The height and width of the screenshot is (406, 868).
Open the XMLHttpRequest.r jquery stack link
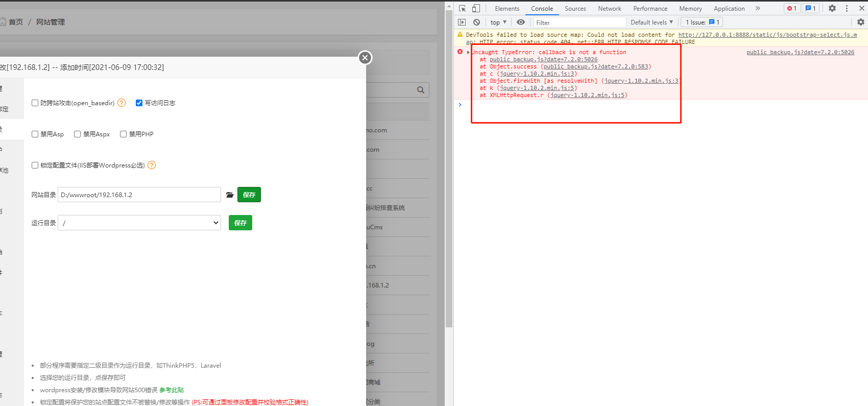(x=588, y=95)
